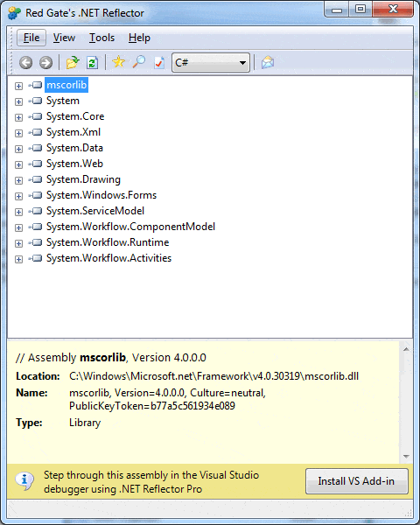
Task: Expand the System.Xml tree node
Action: pyautogui.click(x=18, y=133)
